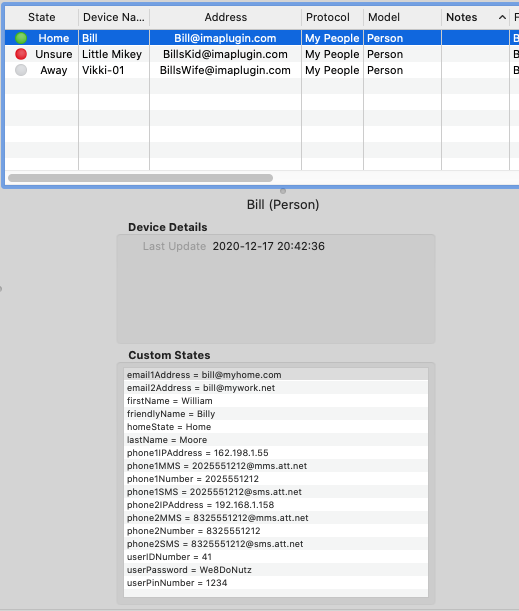
Task: Click the green Home status dot for Bill
Action: [21, 38]
